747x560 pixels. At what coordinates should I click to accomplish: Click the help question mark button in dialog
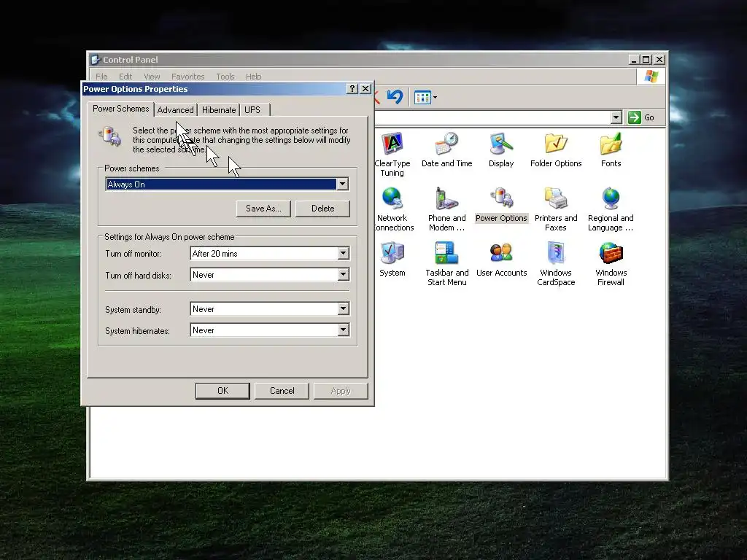click(352, 88)
